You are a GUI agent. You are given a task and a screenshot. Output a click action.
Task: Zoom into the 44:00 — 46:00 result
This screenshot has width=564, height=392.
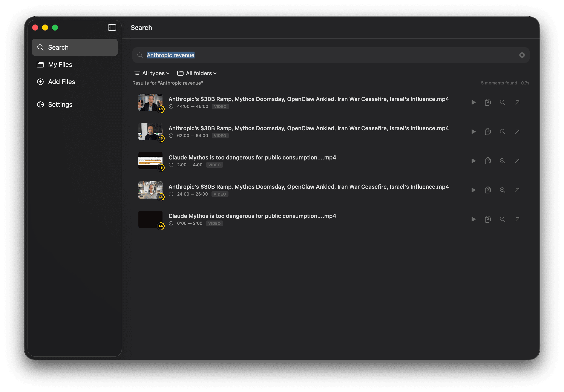[x=502, y=103]
